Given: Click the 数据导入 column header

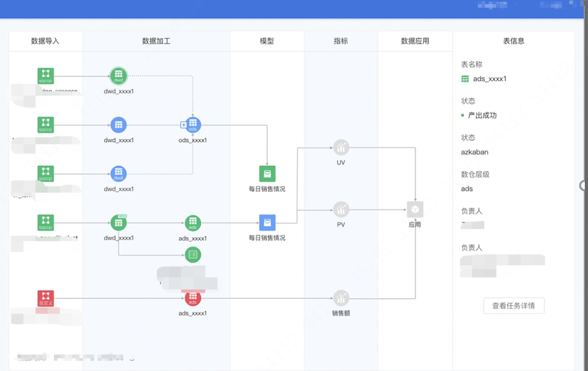Looking at the screenshot, I should [45, 41].
